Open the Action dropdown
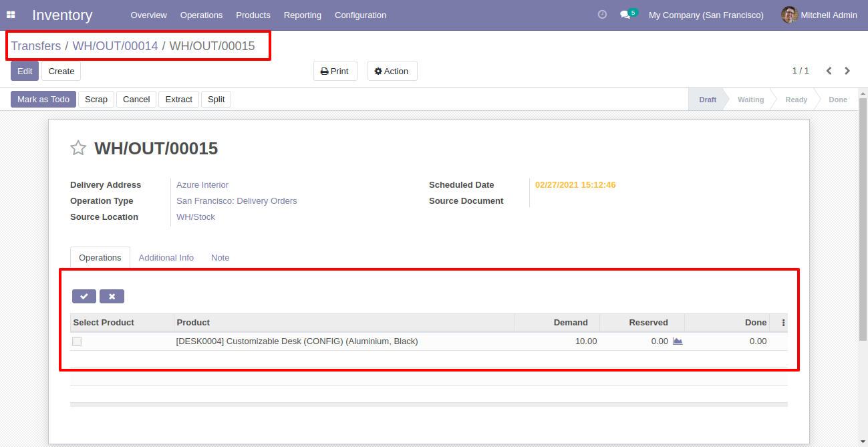This screenshot has height=447, width=868. 392,71
